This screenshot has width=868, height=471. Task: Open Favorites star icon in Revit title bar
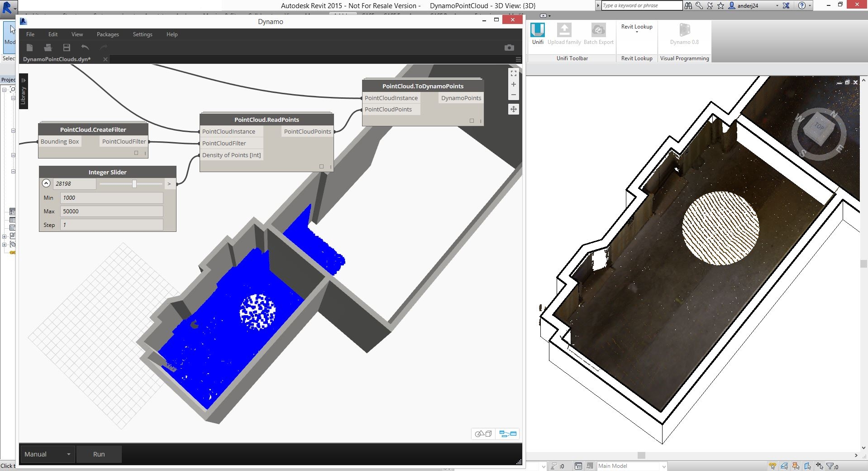click(x=720, y=5)
